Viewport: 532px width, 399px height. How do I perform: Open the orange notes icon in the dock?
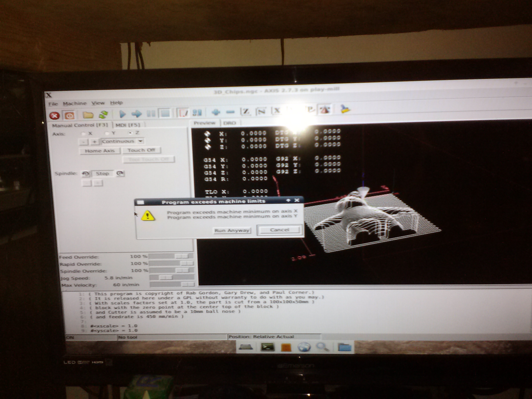point(286,347)
